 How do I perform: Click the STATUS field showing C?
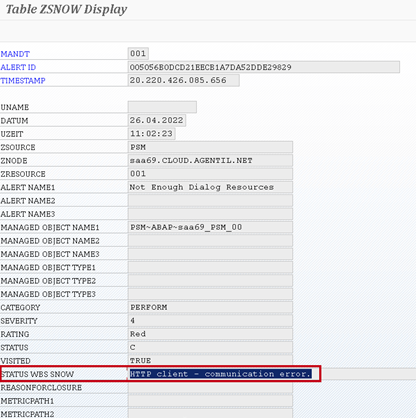pyautogui.click(x=210, y=347)
